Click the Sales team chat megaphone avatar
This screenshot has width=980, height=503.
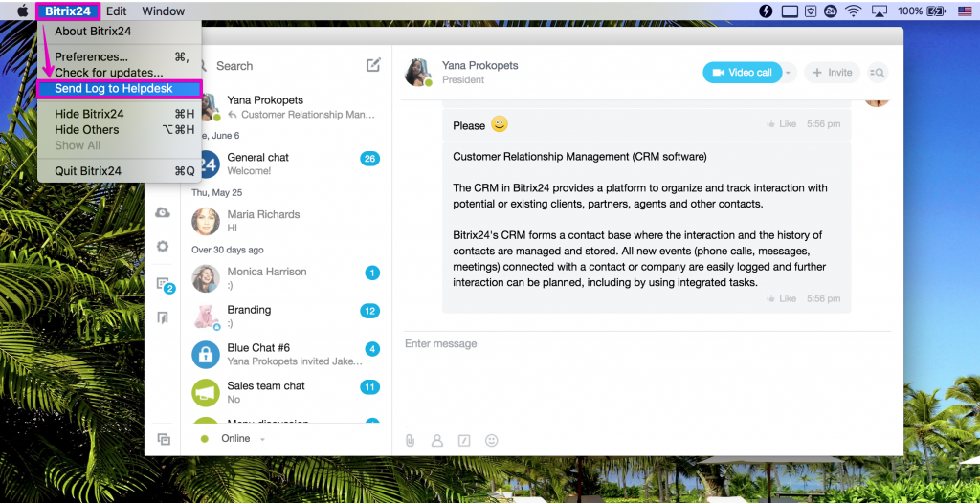coord(206,392)
